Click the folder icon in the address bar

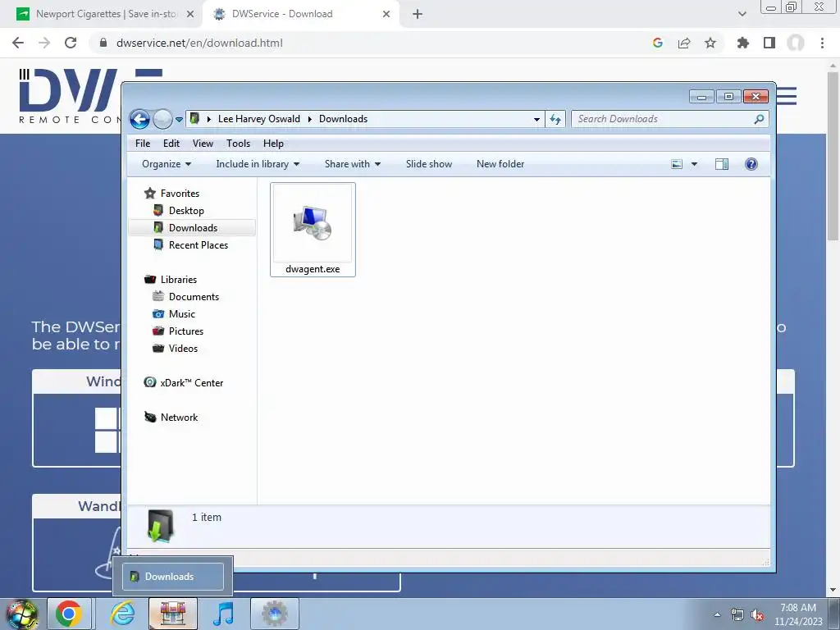(x=195, y=119)
